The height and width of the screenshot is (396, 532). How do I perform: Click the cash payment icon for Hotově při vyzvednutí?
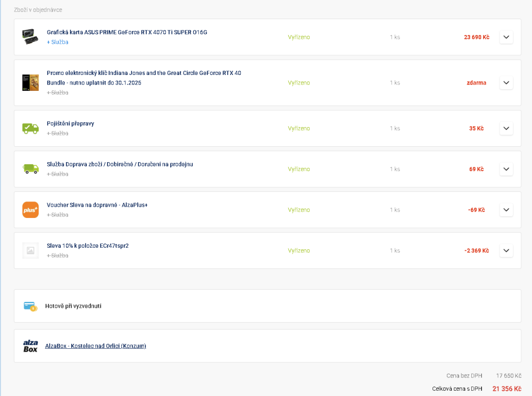pos(30,306)
